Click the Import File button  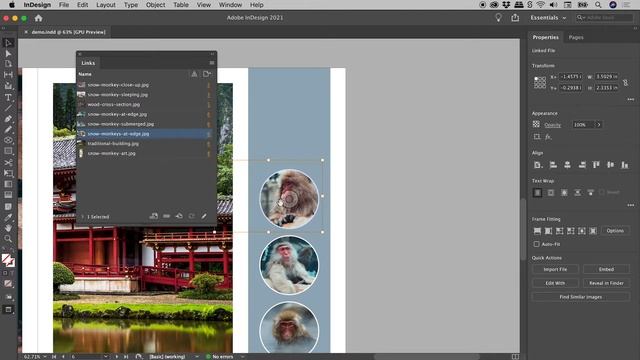coord(555,269)
